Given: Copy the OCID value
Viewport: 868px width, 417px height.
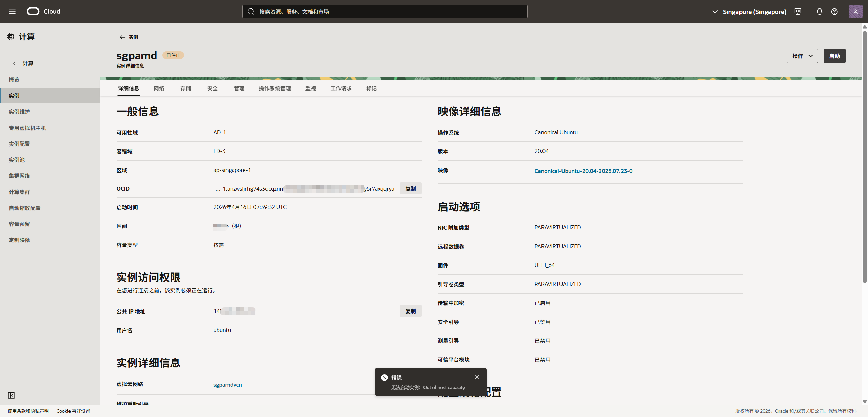Looking at the screenshot, I should (411, 189).
